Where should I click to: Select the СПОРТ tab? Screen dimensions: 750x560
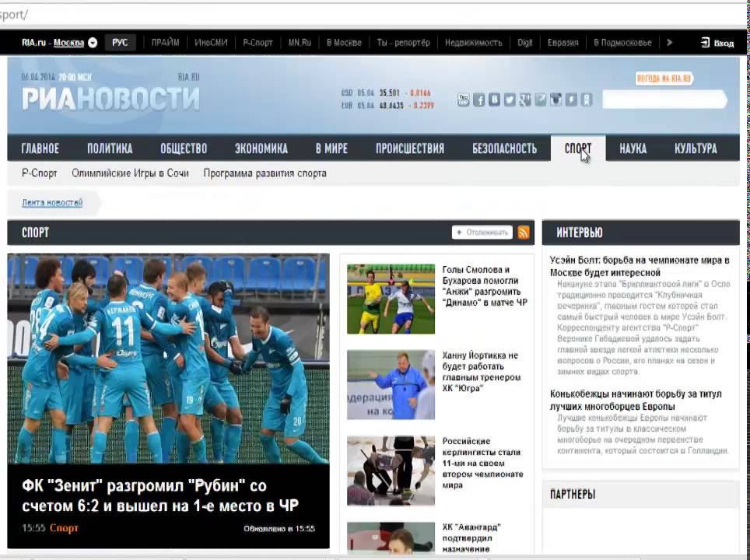(578, 149)
